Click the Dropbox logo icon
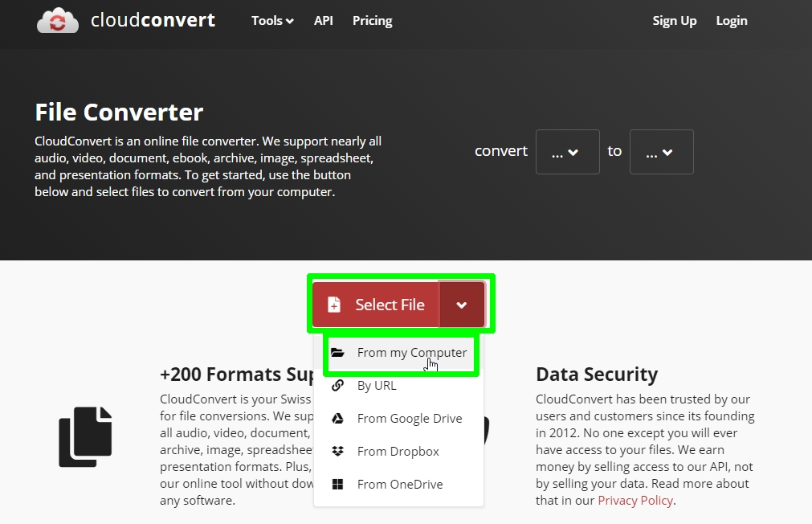The width and height of the screenshot is (812, 524). coord(337,452)
